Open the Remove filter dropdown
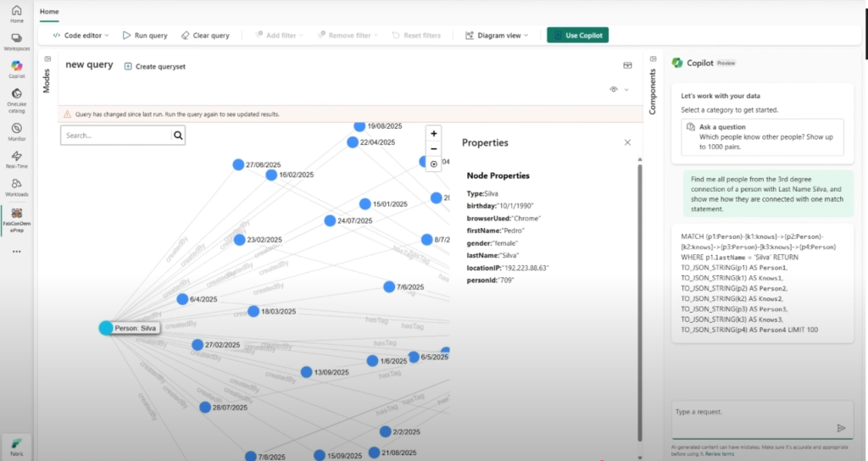The height and width of the screenshot is (461, 868). click(348, 35)
